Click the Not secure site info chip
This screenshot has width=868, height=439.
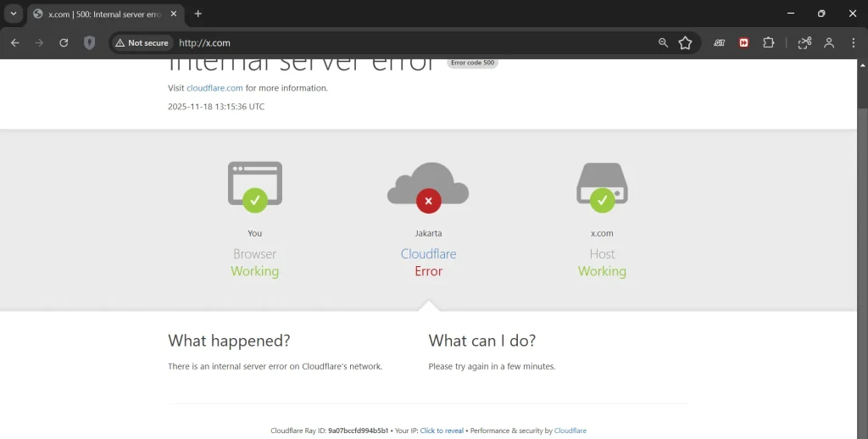[142, 42]
